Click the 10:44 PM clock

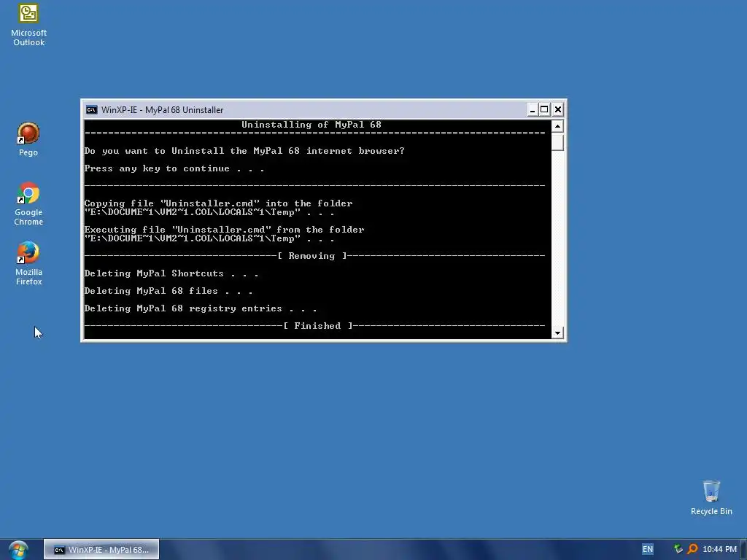point(719,549)
